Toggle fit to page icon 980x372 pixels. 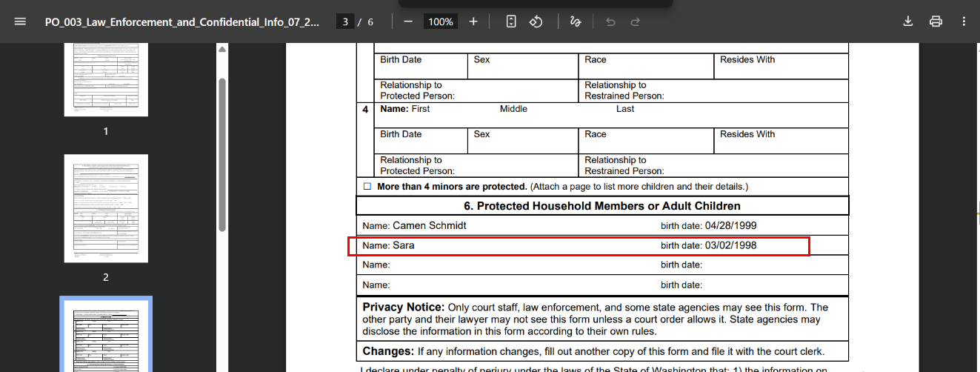(511, 21)
